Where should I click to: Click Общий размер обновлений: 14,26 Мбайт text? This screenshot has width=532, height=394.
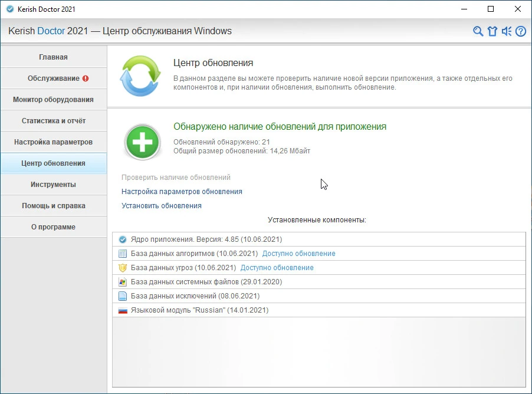pos(242,151)
